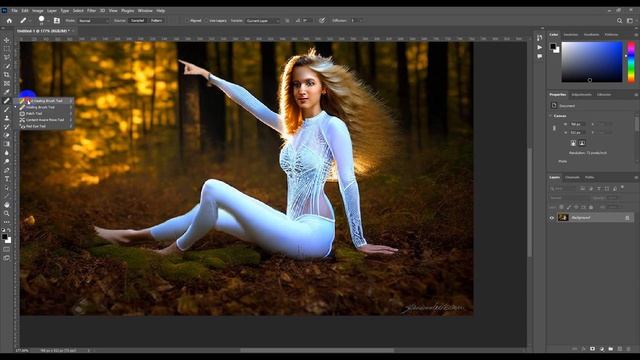
Task: Open the Edit Toolbar three-dots icon
Action: pos(7,222)
